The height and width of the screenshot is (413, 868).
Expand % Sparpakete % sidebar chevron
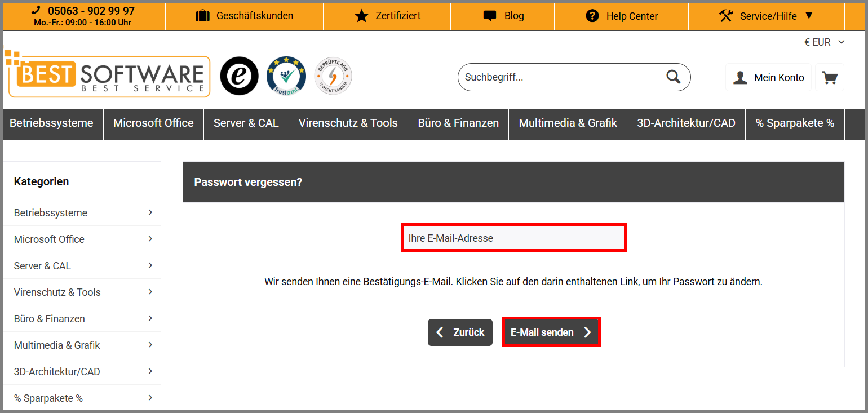(150, 398)
